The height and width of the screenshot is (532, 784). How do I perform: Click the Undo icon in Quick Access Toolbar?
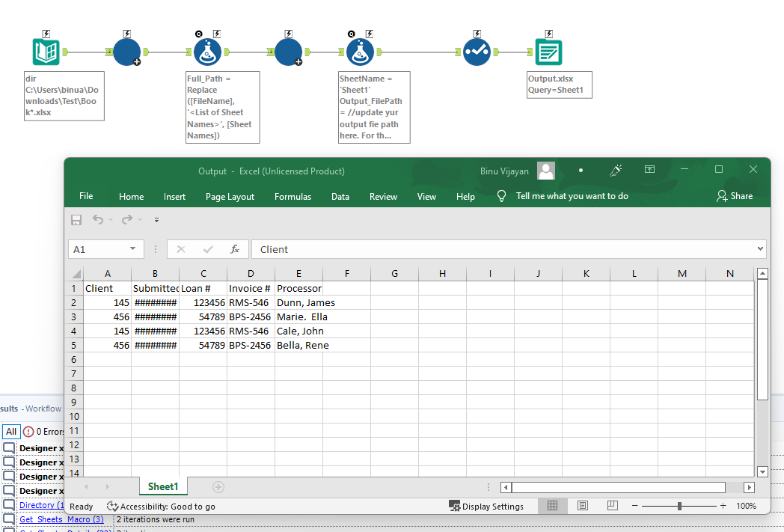point(99,220)
